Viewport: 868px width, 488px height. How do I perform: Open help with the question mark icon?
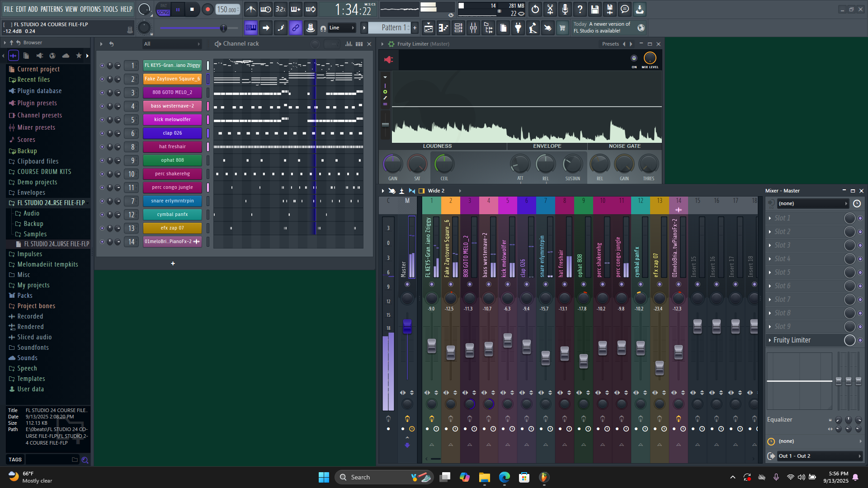click(x=580, y=9)
